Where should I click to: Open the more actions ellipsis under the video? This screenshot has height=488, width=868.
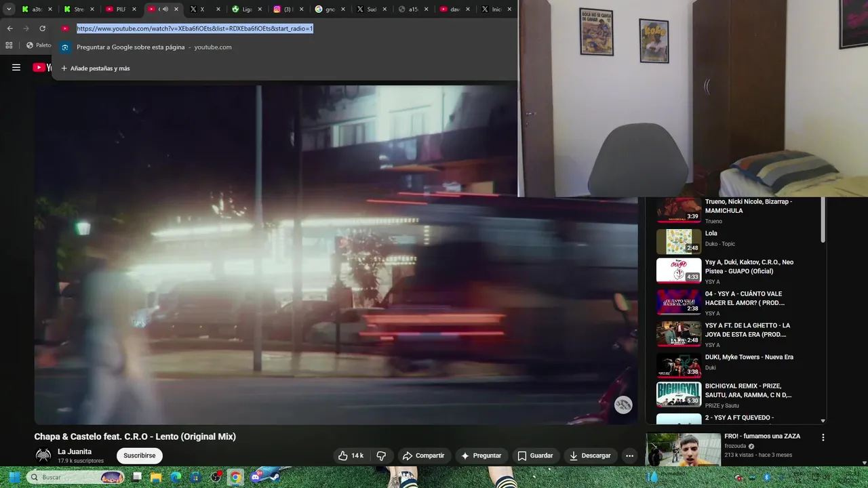[629, 455]
